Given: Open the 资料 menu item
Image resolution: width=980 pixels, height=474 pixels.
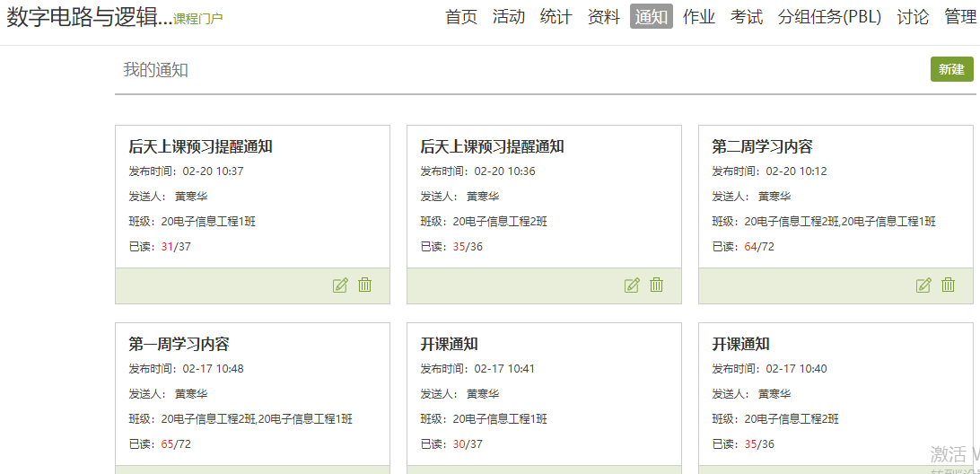Looking at the screenshot, I should pos(604,17).
